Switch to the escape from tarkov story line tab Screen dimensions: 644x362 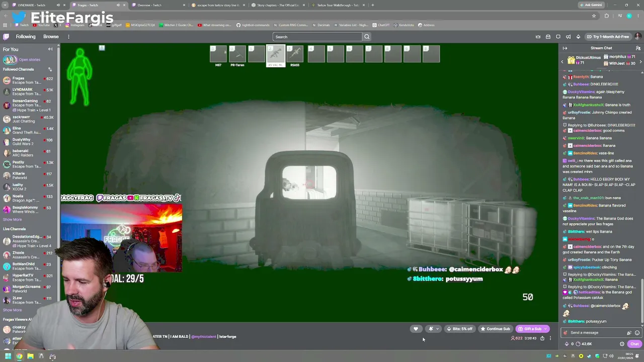(x=218, y=5)
